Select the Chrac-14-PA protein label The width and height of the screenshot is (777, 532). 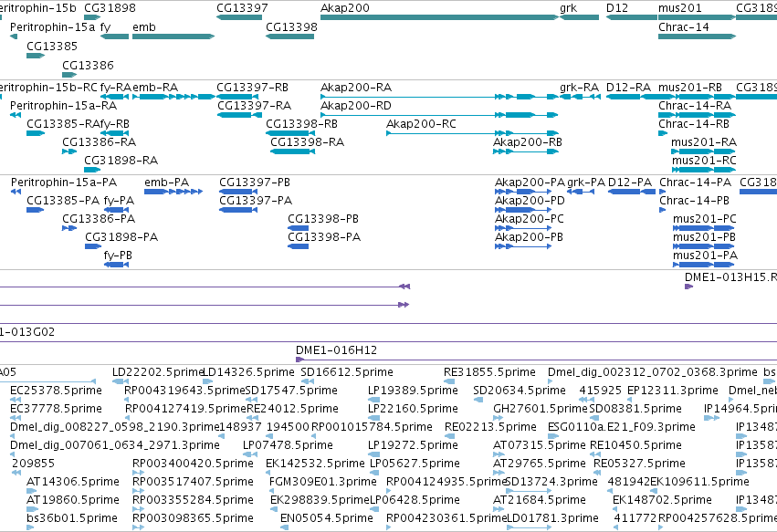(695, 183)
